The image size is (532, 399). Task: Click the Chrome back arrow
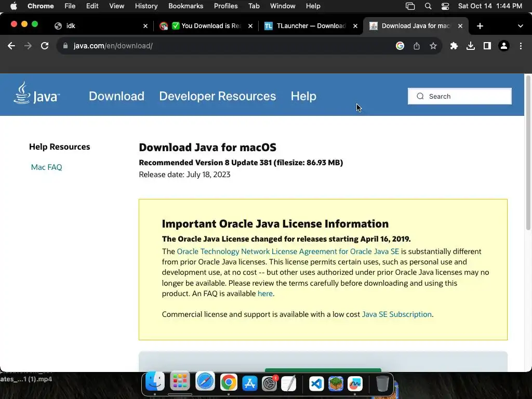11,46
